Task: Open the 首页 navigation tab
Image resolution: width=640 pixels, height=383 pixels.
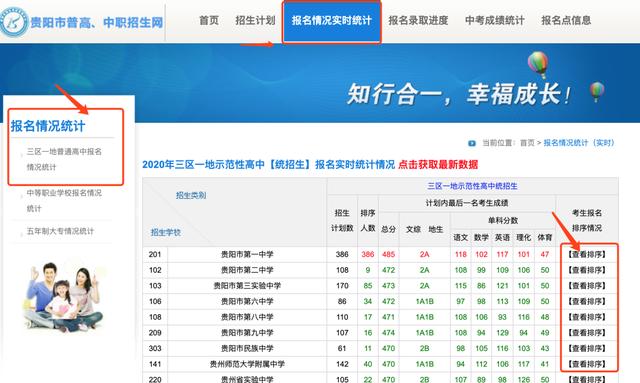Action: [x=209, y=20]
